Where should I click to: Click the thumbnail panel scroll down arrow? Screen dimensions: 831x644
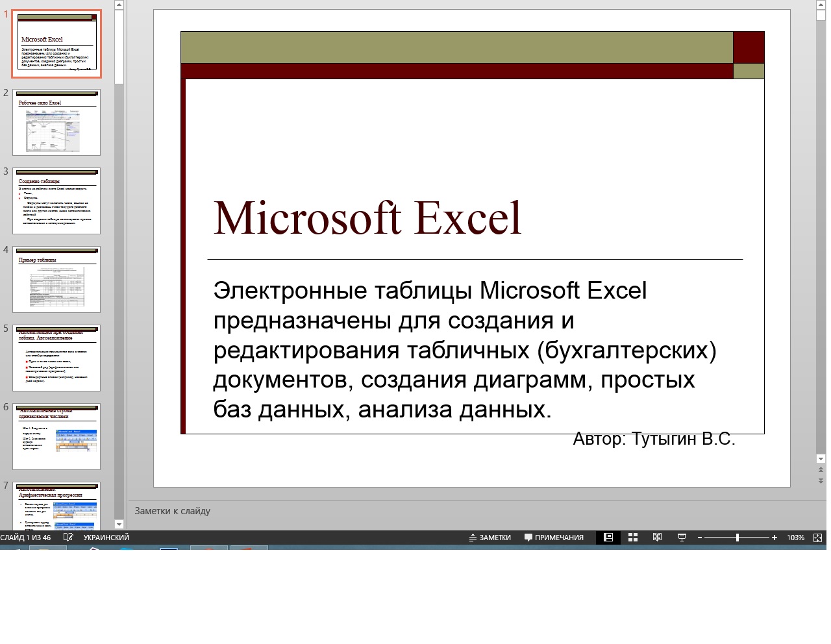click(119, 524)
